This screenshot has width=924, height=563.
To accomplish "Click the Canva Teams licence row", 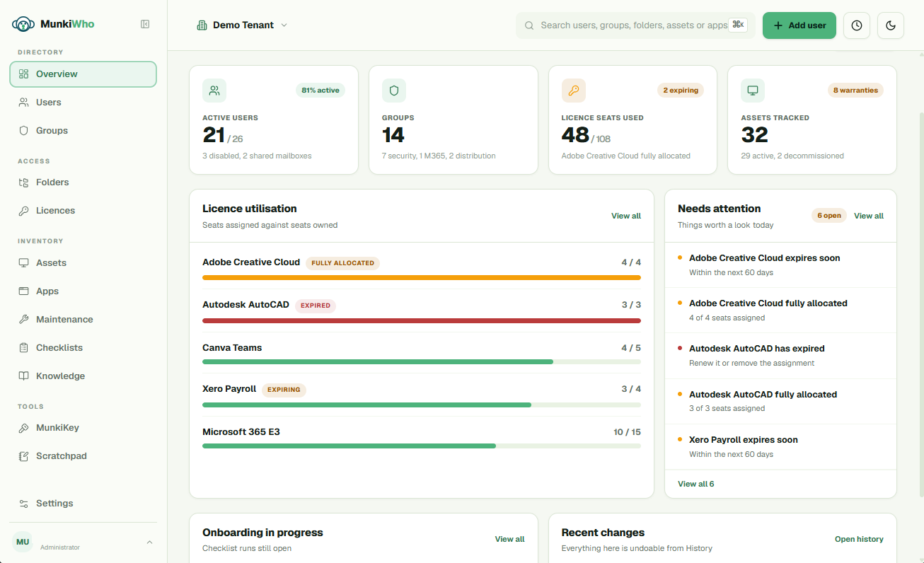I will [422, 353].
